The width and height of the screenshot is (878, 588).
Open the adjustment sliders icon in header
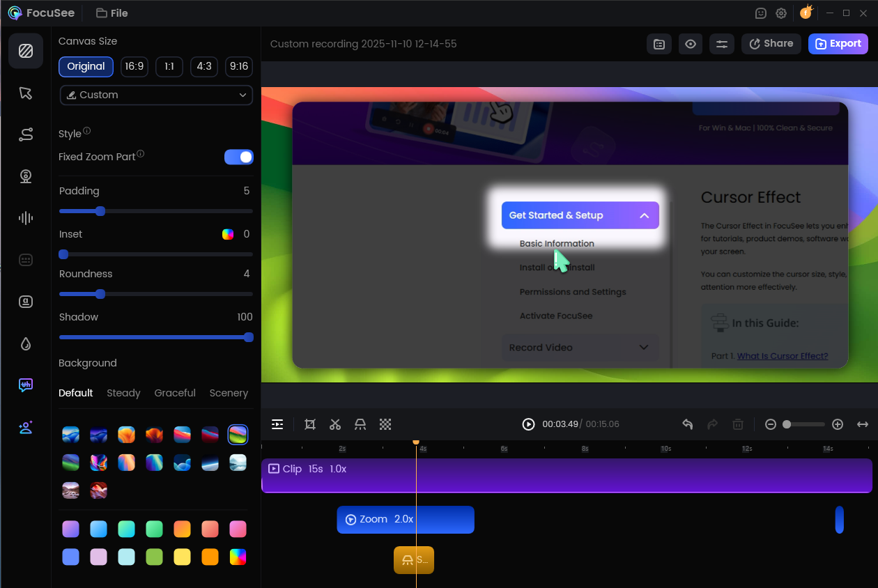click(x=722, y=44)
